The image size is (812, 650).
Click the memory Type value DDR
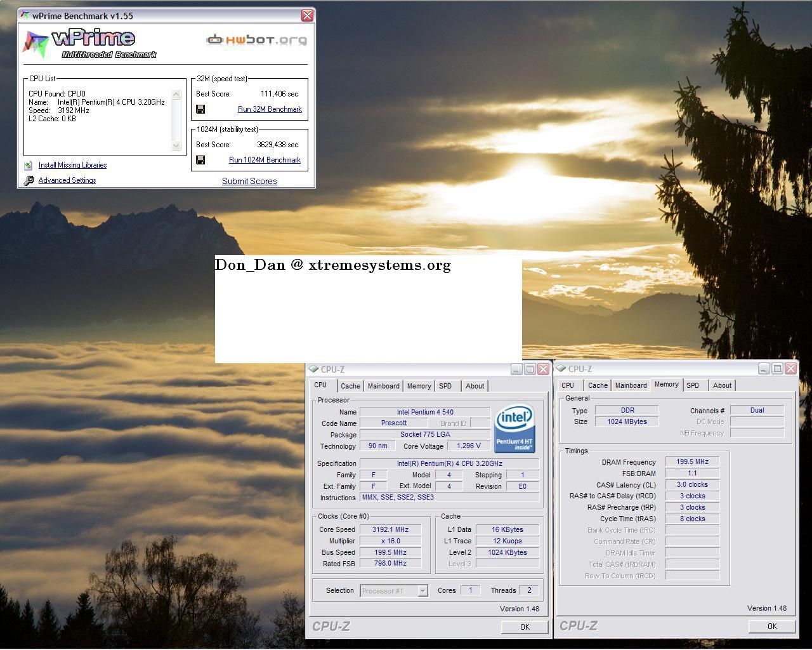click(x=627, y=410)
